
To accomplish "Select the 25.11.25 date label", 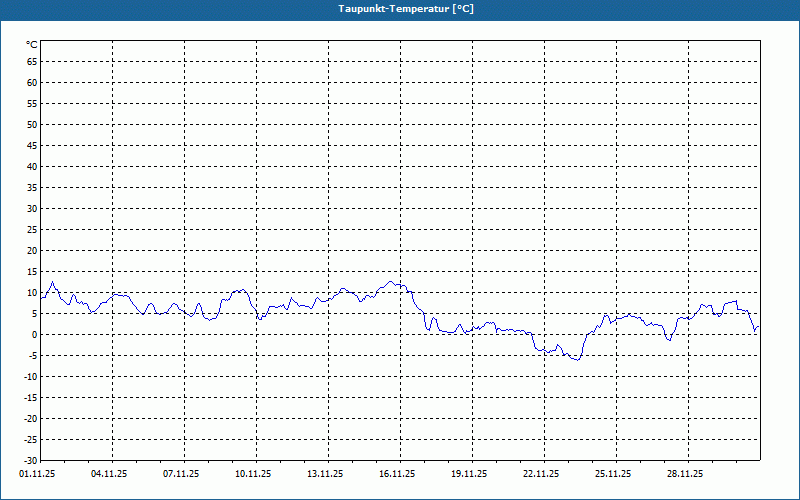I will click(x=613, y=474).
